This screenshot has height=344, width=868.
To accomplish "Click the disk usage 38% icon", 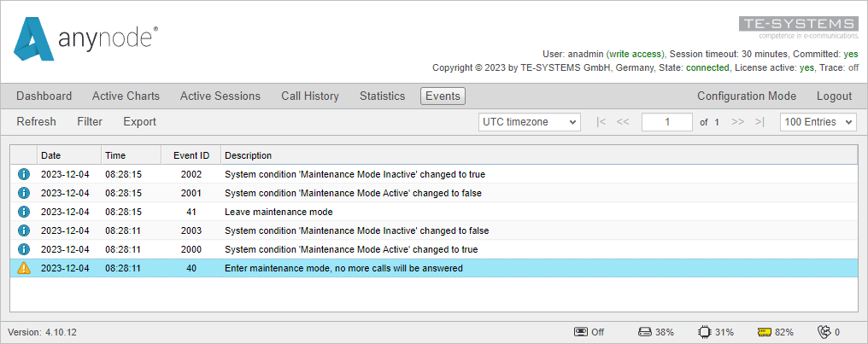I will click(x=645, y=332).
